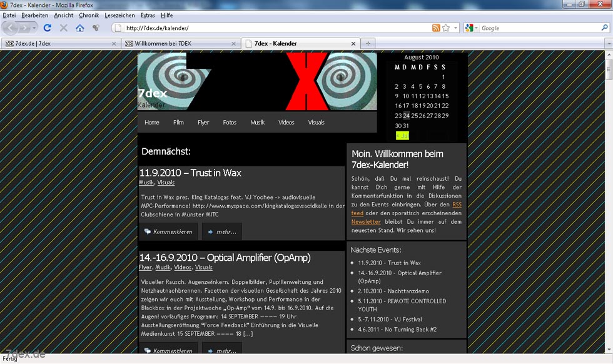Click 5.11.2010 - REMOTE CONTROLLED YOUTH event

[x=402, y=305]
